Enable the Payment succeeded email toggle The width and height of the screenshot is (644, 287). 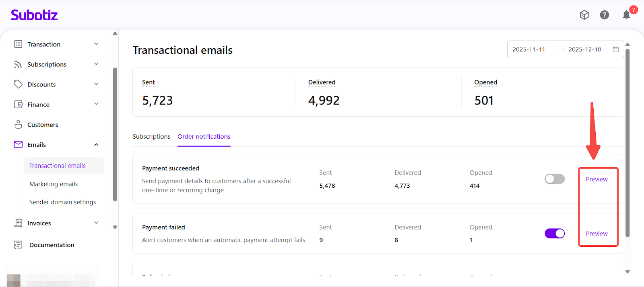[555, 179]
